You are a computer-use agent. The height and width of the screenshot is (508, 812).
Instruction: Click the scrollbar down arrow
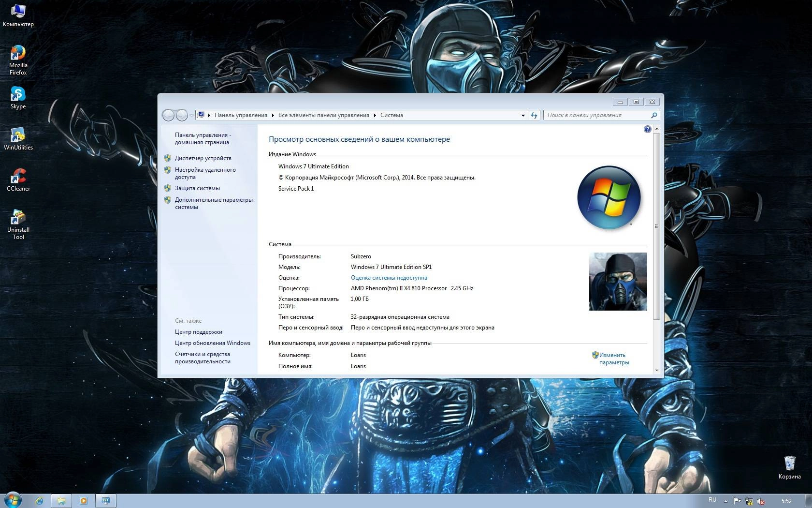click(656, 370)
